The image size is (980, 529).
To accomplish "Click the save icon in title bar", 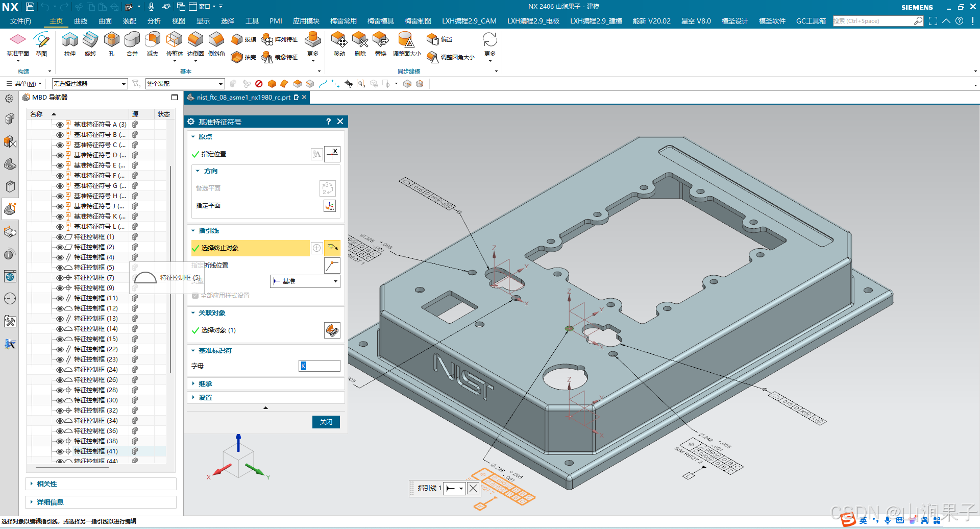I will (x=30, y=7).
